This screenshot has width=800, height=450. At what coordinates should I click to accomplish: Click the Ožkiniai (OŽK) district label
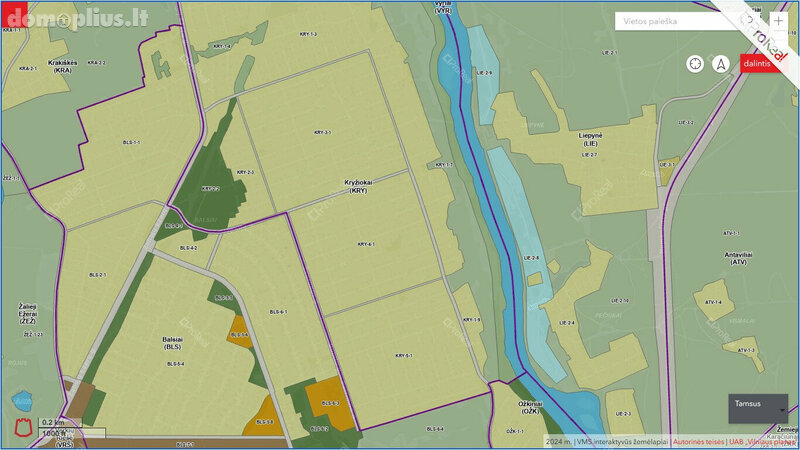coord(531,407)
